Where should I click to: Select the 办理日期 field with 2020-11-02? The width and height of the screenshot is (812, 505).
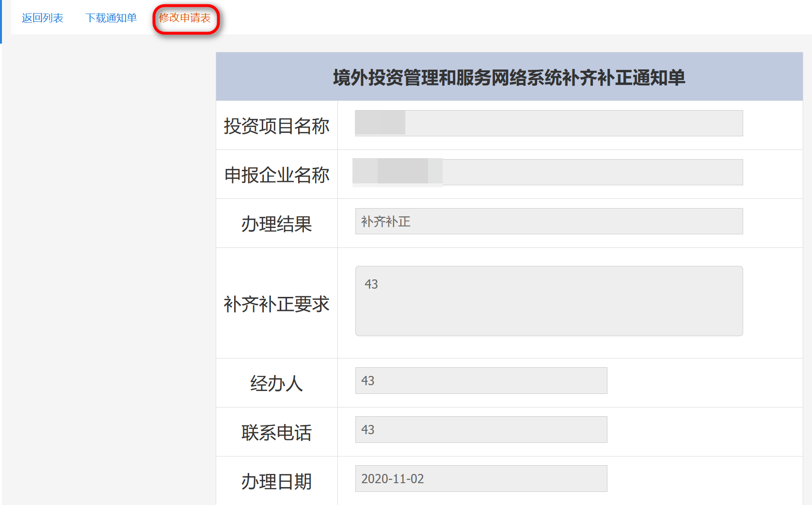coord(481,479)
